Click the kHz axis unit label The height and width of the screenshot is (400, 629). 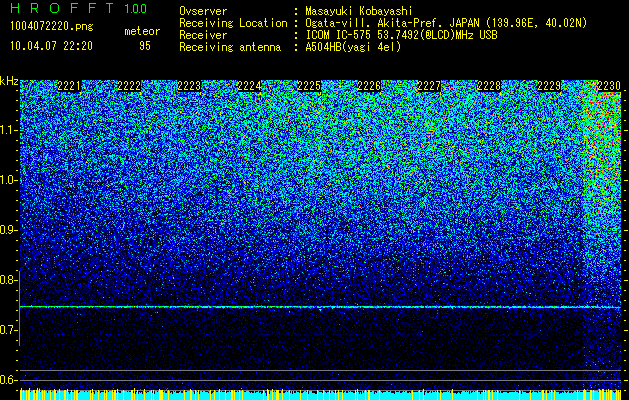[x=9, y=81]
